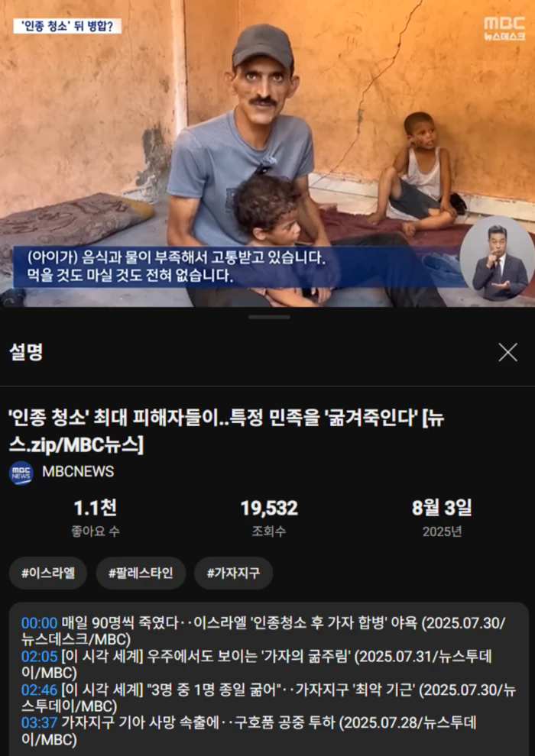The height and width of the screenshot is (756, 535).
Task: Tap the video player frame
Action: [267, 153]
